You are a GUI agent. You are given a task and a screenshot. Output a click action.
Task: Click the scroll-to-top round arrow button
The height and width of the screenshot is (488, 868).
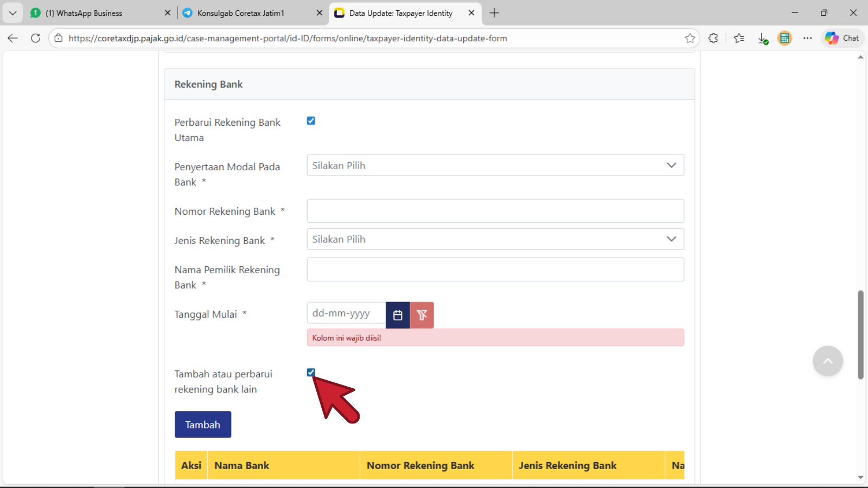pos(827,361)
